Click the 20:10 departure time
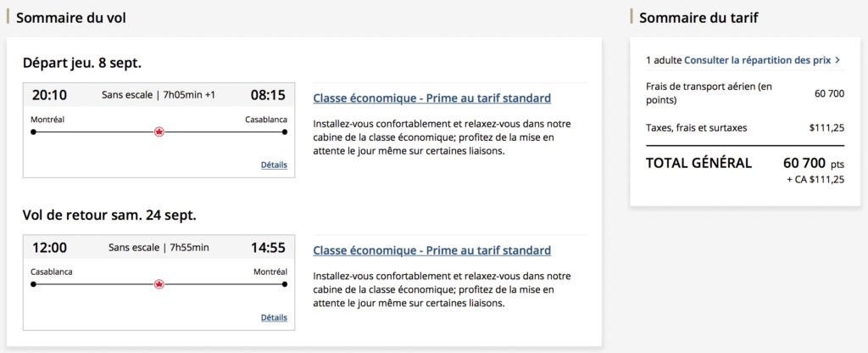Screen dimensions: 868x353 (x=49, y=94)
